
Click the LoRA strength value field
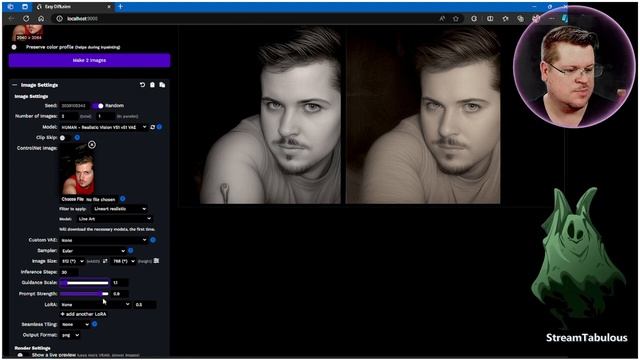(144, 304)
